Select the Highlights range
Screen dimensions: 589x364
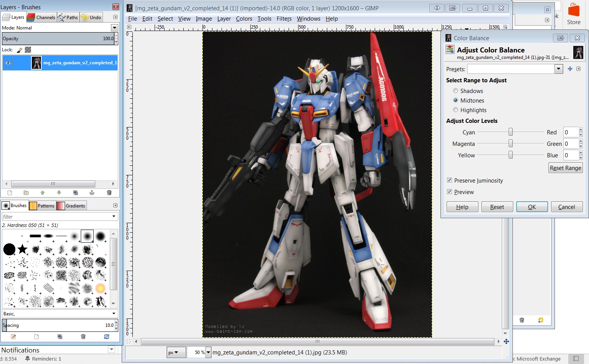[x=455, y=110]
